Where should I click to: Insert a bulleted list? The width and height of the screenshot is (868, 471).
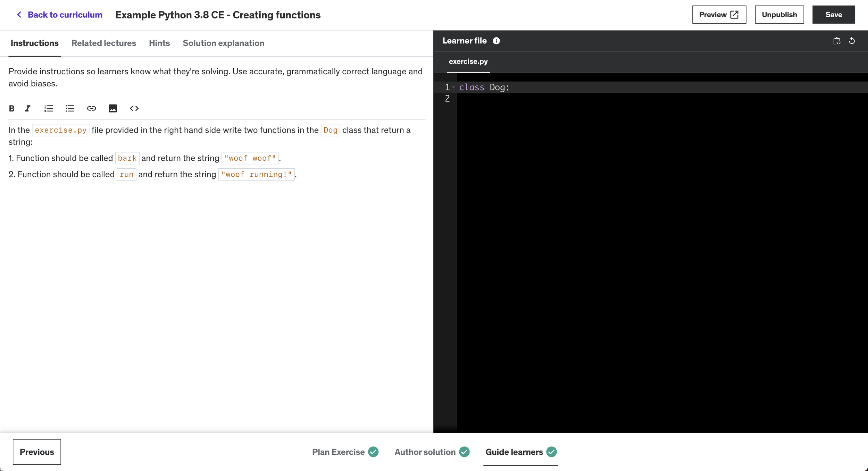(70, 109)
